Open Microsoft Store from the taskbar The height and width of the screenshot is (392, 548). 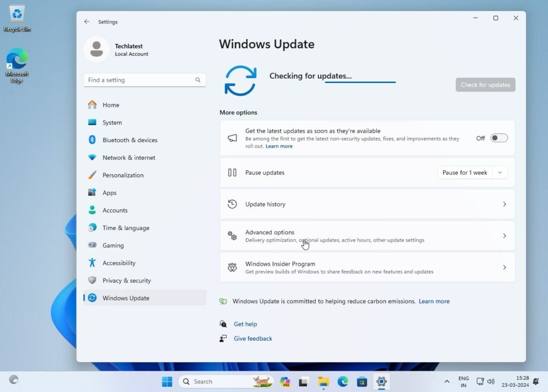[x=362, y=381]
